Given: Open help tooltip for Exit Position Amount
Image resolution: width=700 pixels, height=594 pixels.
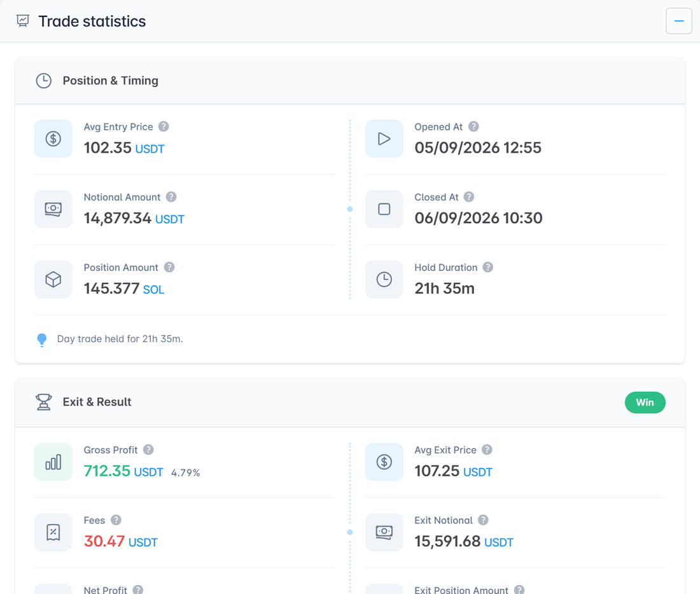Looking at the screenshot, I should 519,590.
